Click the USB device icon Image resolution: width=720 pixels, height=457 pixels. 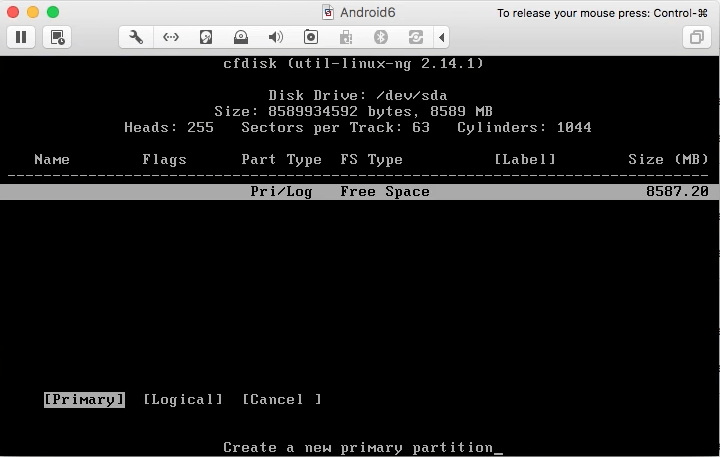click(x=346, y=37)
